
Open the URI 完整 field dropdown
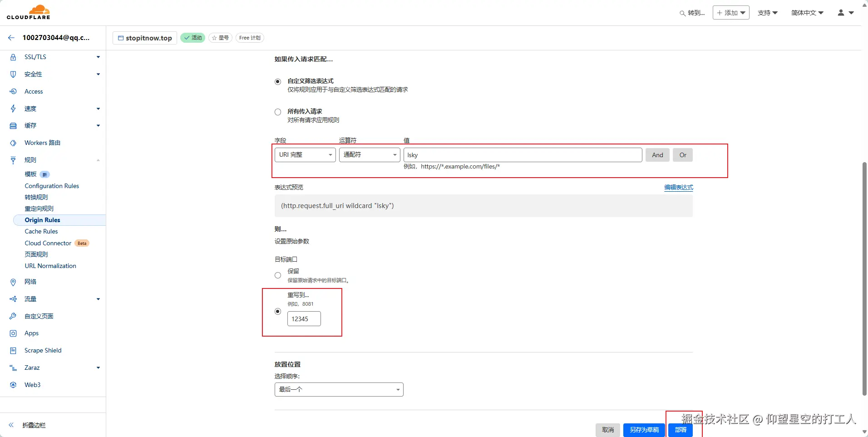(x=305, y=155)
